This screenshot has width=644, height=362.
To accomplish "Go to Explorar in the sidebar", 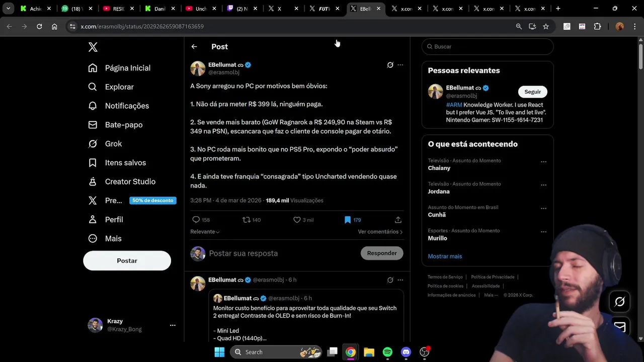I will pyautogui.click(x=111, y=87).
